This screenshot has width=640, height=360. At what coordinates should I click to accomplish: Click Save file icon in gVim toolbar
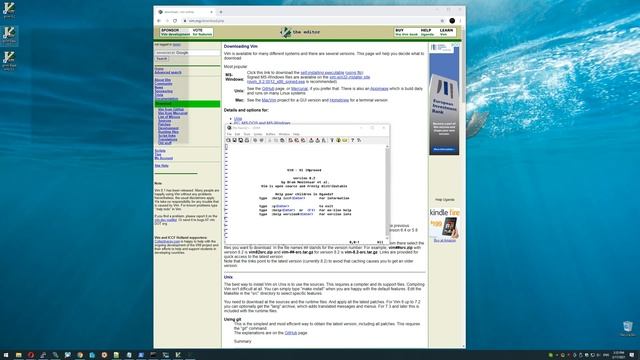[234, 140]
